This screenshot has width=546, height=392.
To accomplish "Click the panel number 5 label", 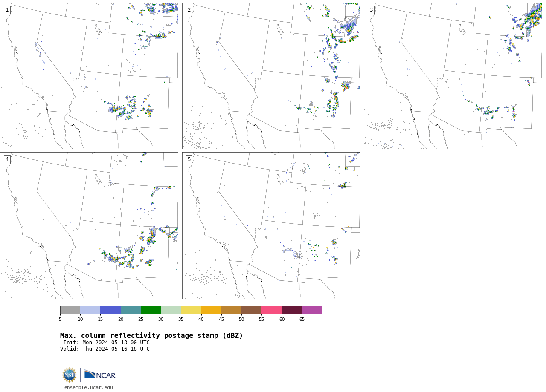I will coord(189,159).
